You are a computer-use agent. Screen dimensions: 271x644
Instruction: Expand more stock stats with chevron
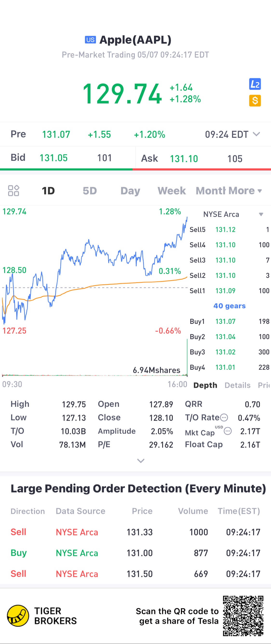click(x=141, y=461)
